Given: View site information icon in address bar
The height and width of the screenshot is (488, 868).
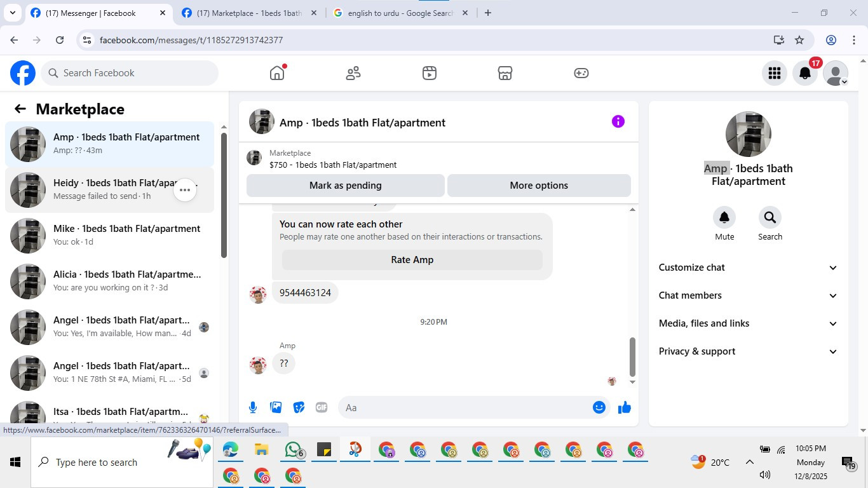Looking at the screenshot, I should click(88, 40).
